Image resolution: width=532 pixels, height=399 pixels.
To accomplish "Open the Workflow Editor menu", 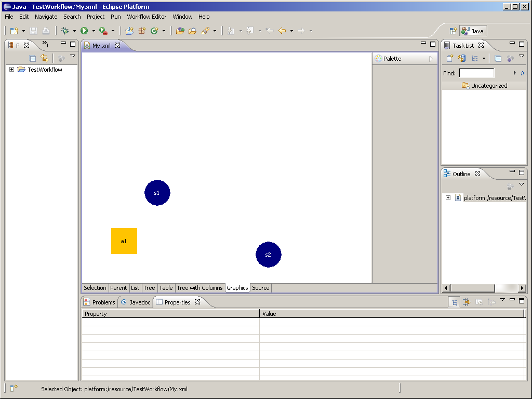I will [147, 17].
